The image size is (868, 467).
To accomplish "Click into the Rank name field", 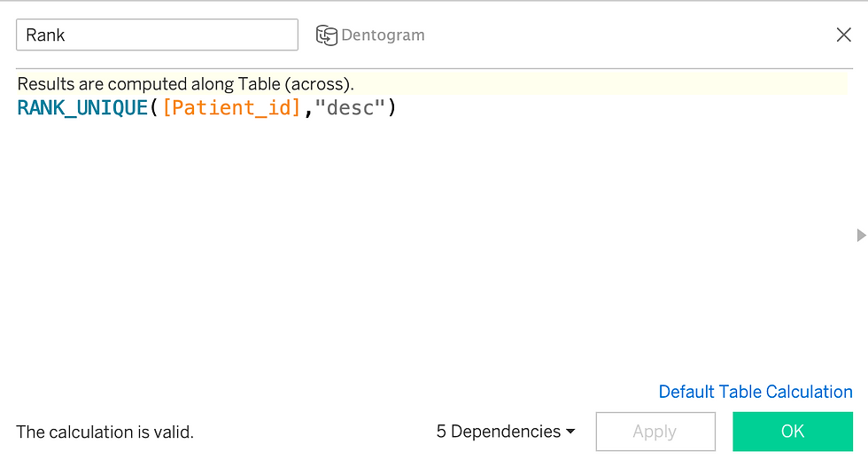I will point(158,35).
